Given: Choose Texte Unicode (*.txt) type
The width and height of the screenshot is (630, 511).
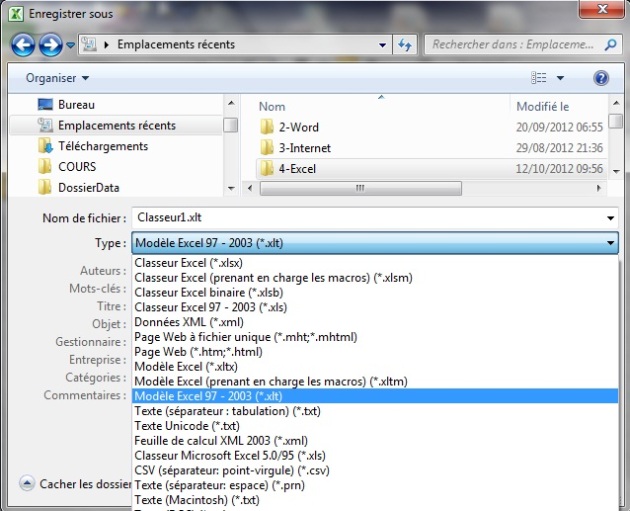Looking at the screenshot, I should pos(375,426).
